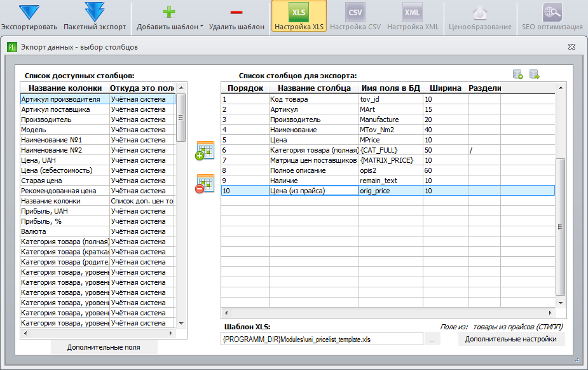Click the export list vertical scrollbar thumb
Image resolution: width=588 pixels, height=370 pixels.
[560, 227]
